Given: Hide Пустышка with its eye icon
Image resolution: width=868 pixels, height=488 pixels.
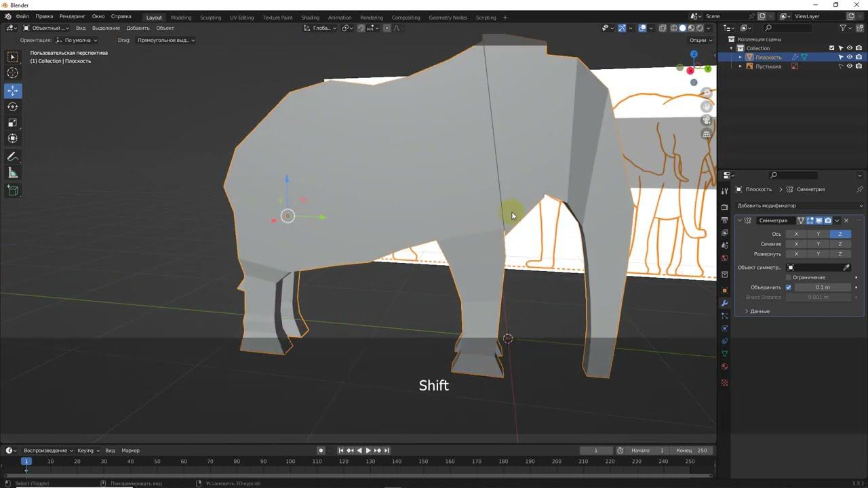Looking at the screenshot, I should [x=850, y=66].
